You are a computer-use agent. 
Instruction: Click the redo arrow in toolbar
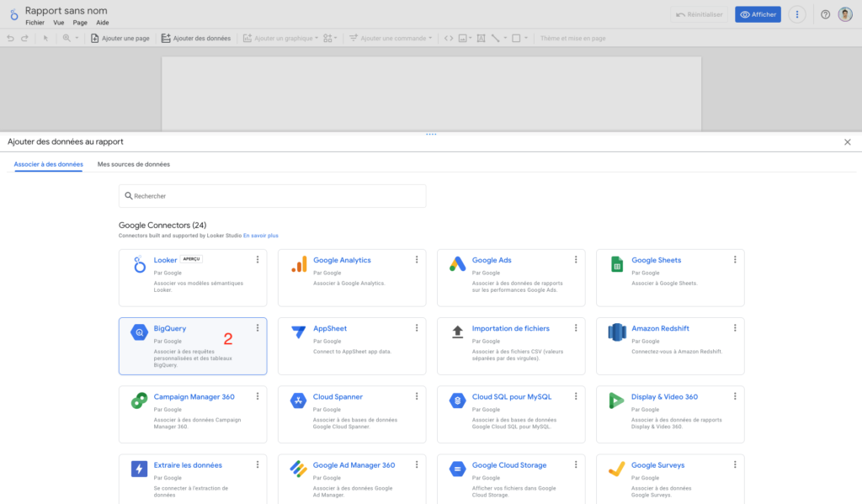[x=24, y=38]
